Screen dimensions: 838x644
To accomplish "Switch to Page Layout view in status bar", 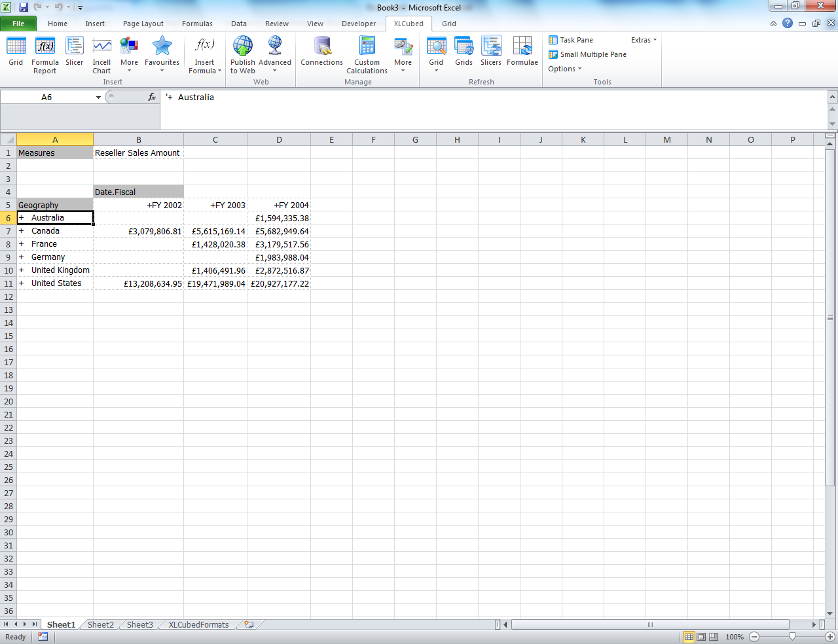I will [701, 637].
